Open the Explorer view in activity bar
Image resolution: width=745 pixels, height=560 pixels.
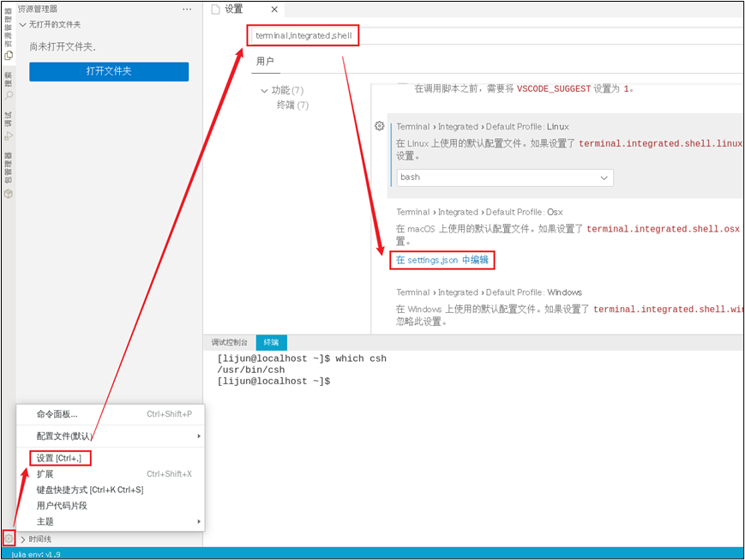coord(9,56)
